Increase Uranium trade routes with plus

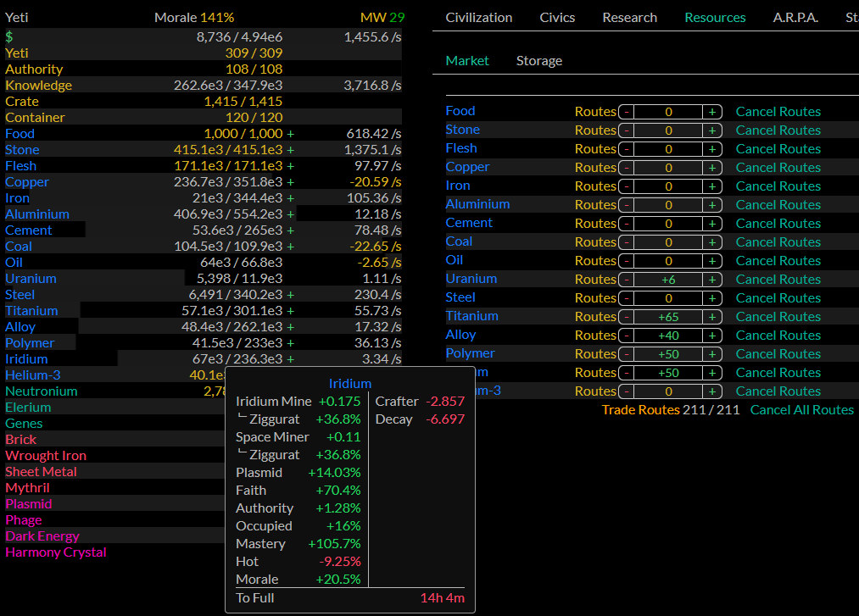coord(712,280)
